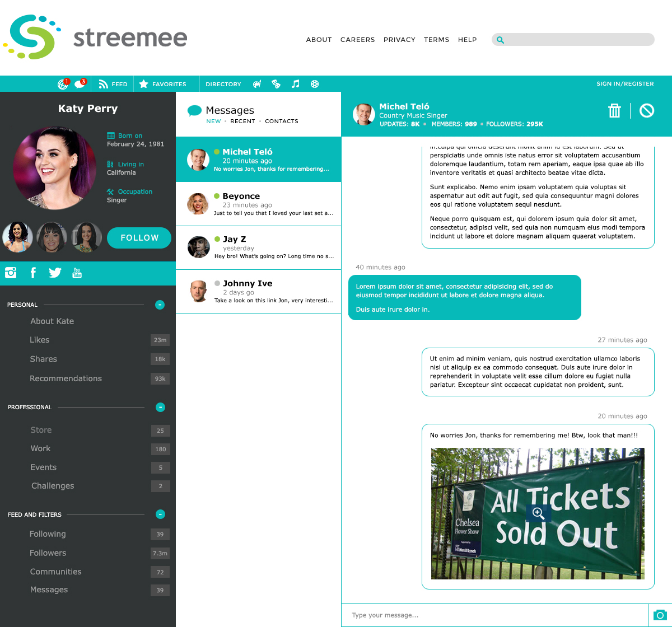Image resolution: width=672 pixels, height=627 pixels.
Task: Select the Beyonce conversation
Action: [x=258, y=204]
